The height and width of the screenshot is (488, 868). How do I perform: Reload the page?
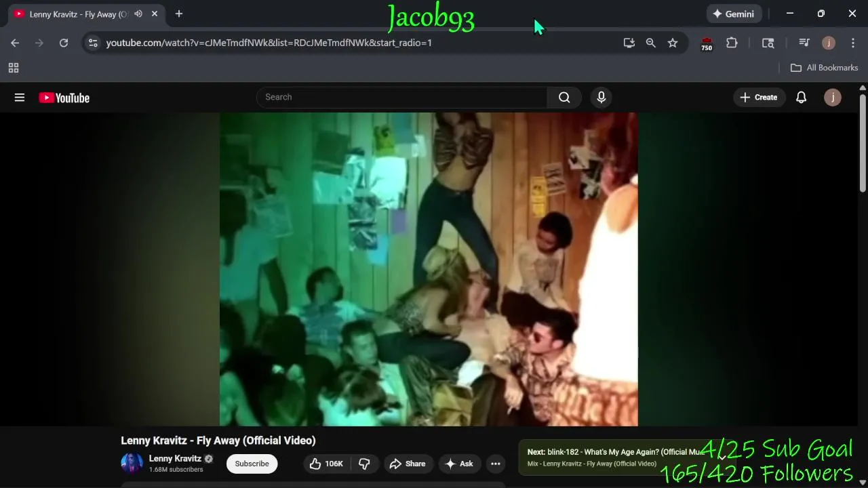[64, 43]
